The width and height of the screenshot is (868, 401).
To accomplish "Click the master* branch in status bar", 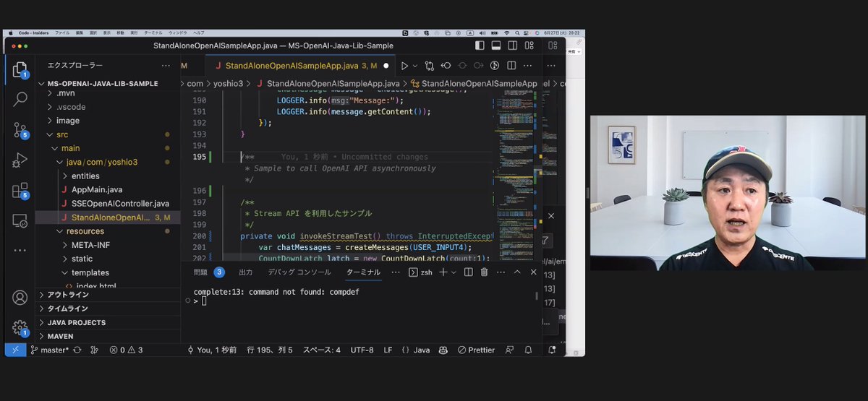I will pyautogui.click(x=49, y=350).
